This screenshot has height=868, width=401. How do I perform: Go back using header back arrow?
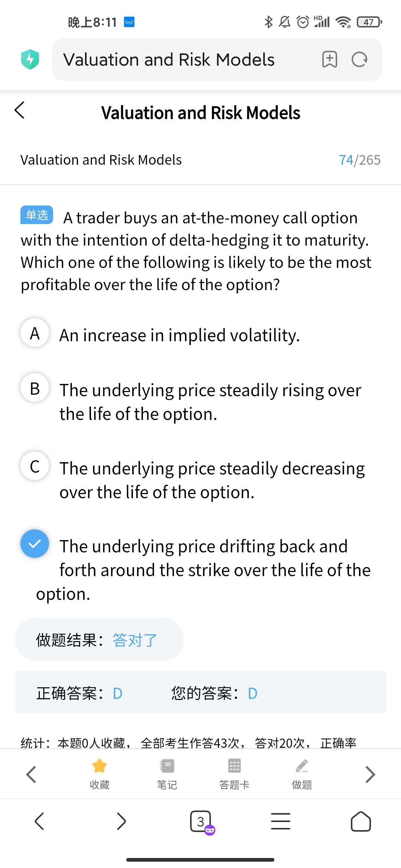pyautogui.click(x=20, y=110)
